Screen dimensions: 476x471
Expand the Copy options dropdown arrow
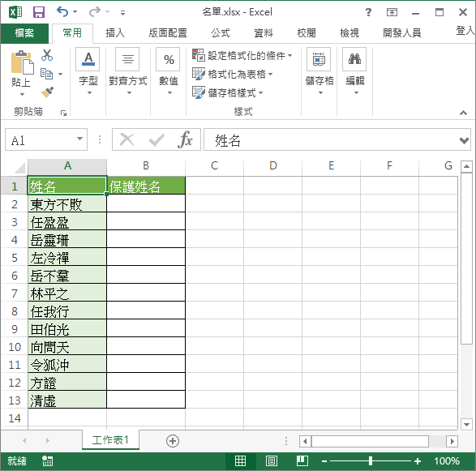[60, 74]
